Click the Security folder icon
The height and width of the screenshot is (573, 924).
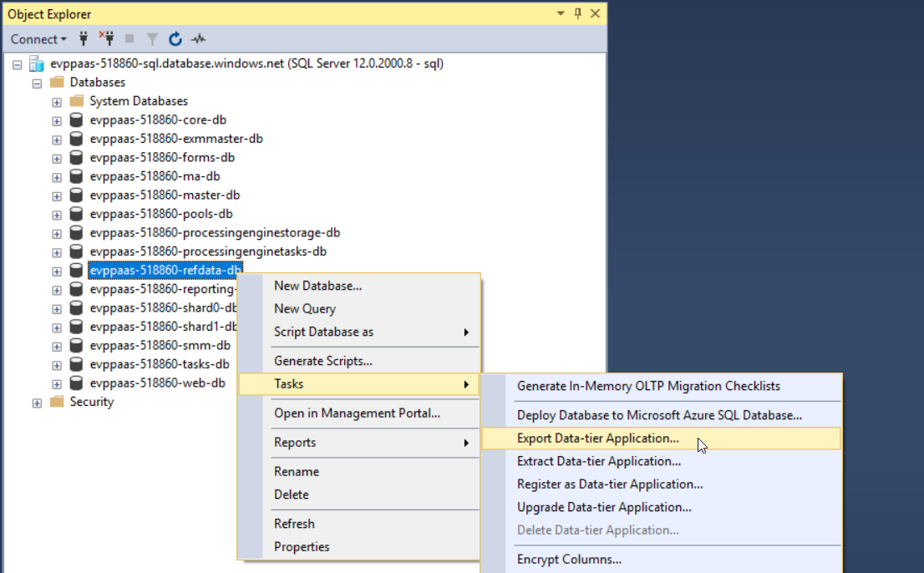(57, 402)
